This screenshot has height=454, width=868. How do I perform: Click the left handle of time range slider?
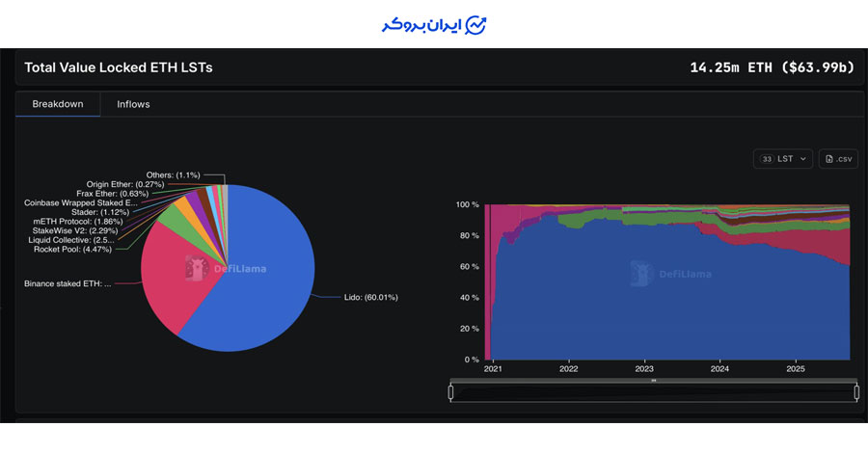click(x=450, y=392)
